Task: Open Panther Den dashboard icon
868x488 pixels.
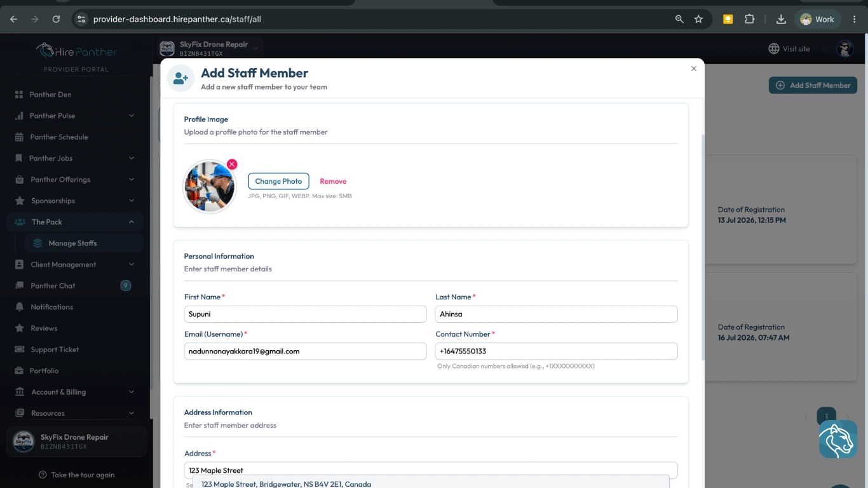Action: pyautogui.click(x=19, y=95)
